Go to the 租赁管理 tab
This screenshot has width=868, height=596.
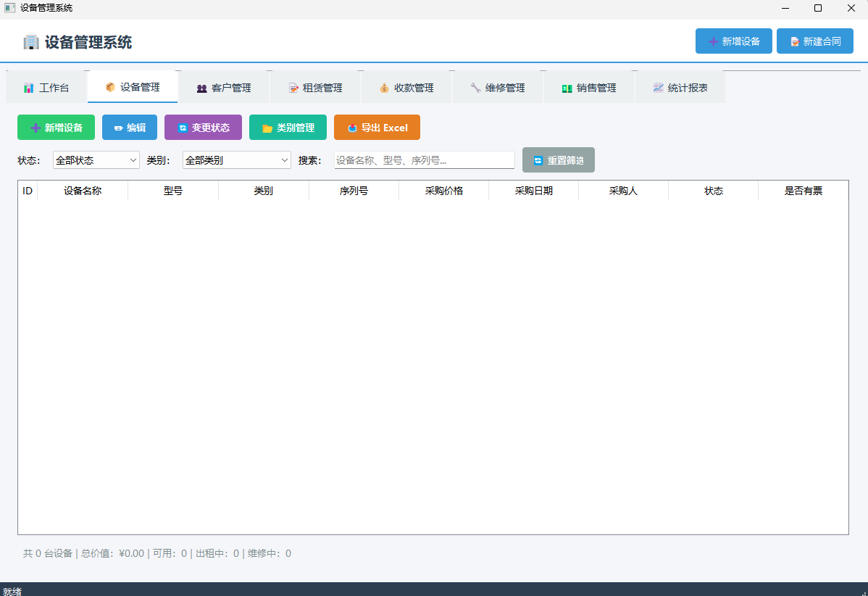(x=314, y=88)
